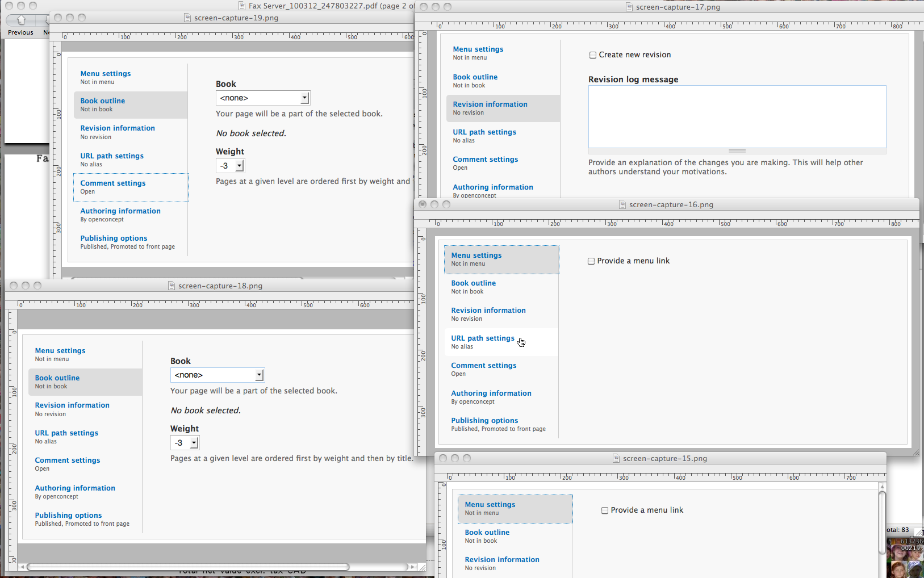Open Publishing options tab in screen-capture-19
This screenshot has width=924, height=578.
click(131, 242)
